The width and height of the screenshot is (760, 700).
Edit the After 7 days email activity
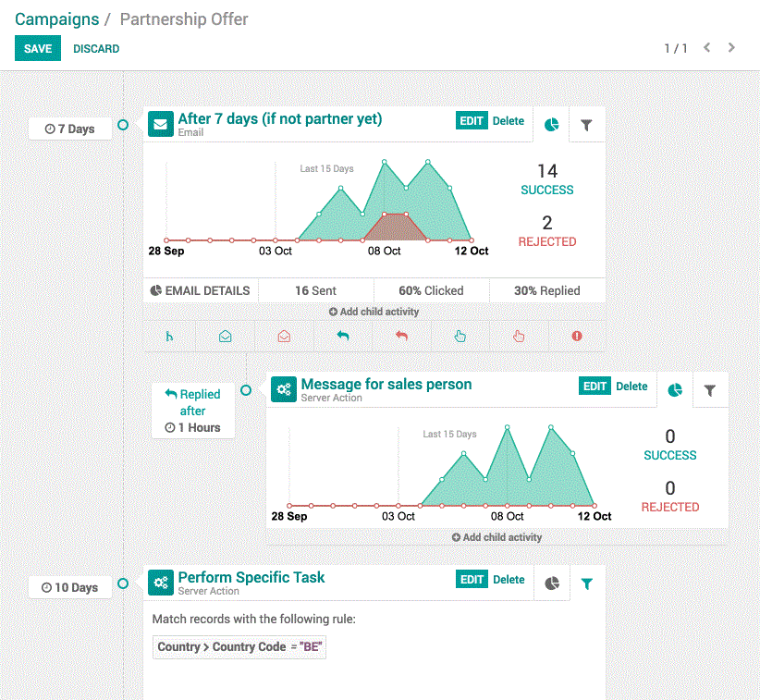(472, 121)
